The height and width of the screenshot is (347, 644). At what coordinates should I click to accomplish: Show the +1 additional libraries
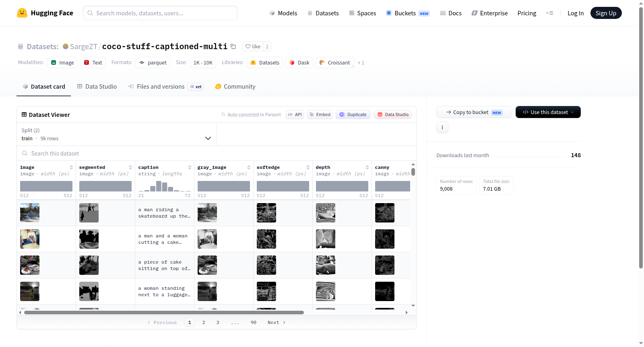click(361, 63)
